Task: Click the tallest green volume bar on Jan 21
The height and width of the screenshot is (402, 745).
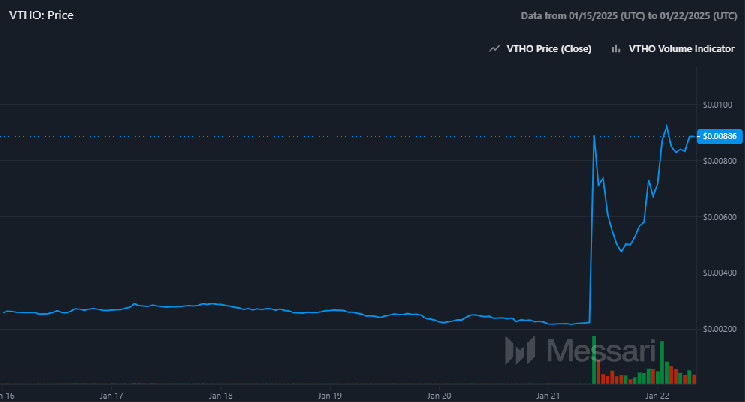Action: tap(594, 360)
